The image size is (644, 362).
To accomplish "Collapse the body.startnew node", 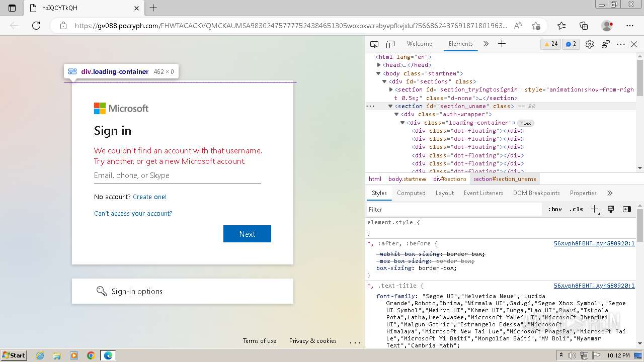I will [379, 73].
